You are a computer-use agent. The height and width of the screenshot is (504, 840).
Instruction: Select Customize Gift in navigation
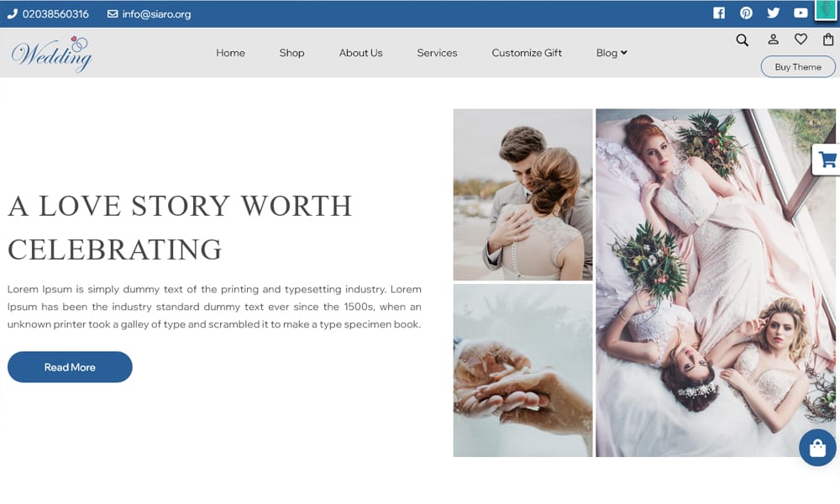click(x=527, y=53)
